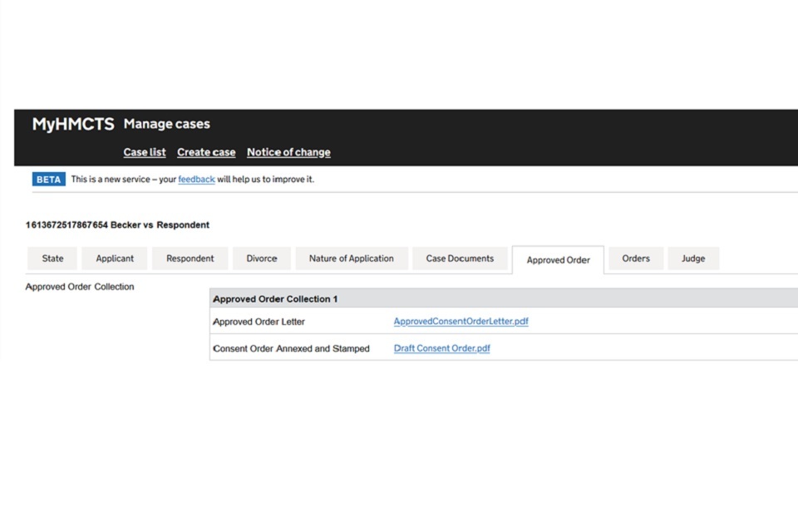Select the Respondent tab

click(x=190, y=259)
